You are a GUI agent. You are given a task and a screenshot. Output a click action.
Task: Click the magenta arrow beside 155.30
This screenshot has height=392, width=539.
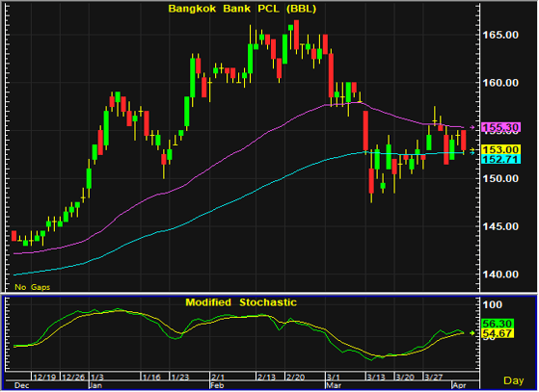[472, 128]
